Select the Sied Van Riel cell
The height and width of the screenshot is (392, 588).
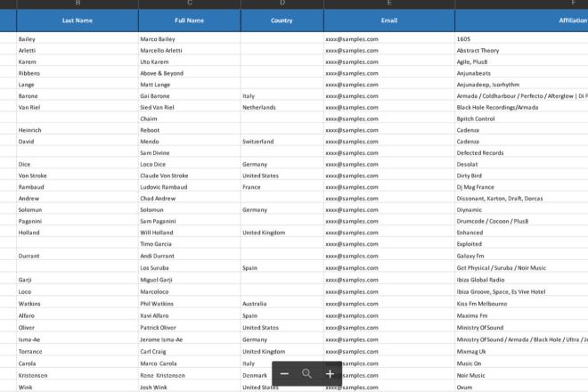pyautogui.click(x=190, y=107)
